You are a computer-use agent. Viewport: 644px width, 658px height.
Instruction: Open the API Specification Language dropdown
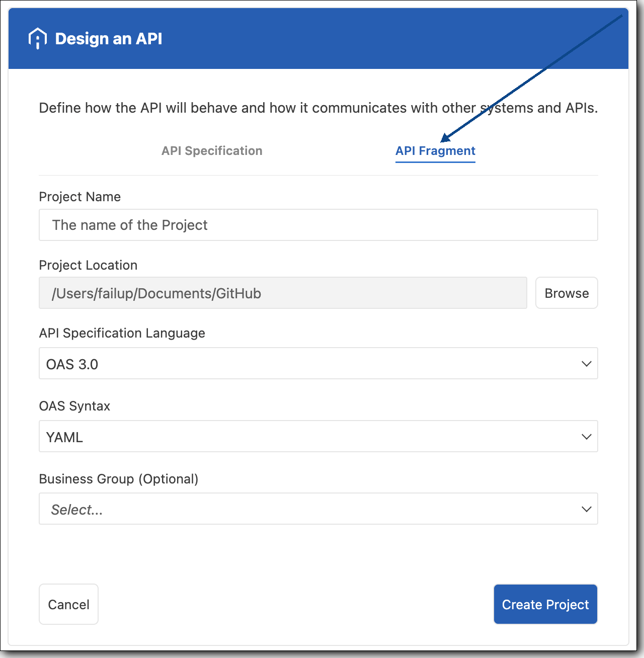[x=318, y=363]
